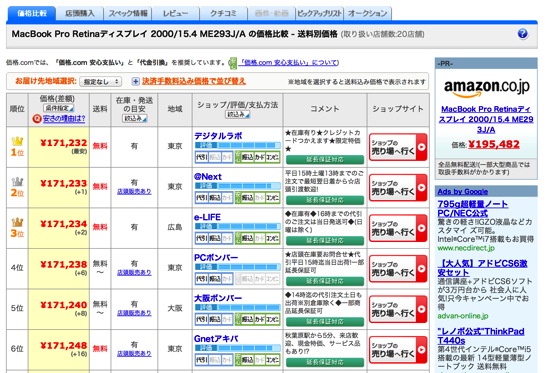This screenshot has width=550, height=373.
Task: Click the green 安心 icon beside 安心支払い link
Action: tap(233, 63)
